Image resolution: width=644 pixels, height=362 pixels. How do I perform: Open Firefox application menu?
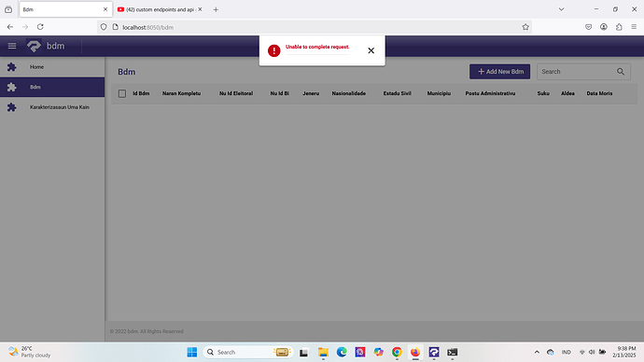coord(634,27)
